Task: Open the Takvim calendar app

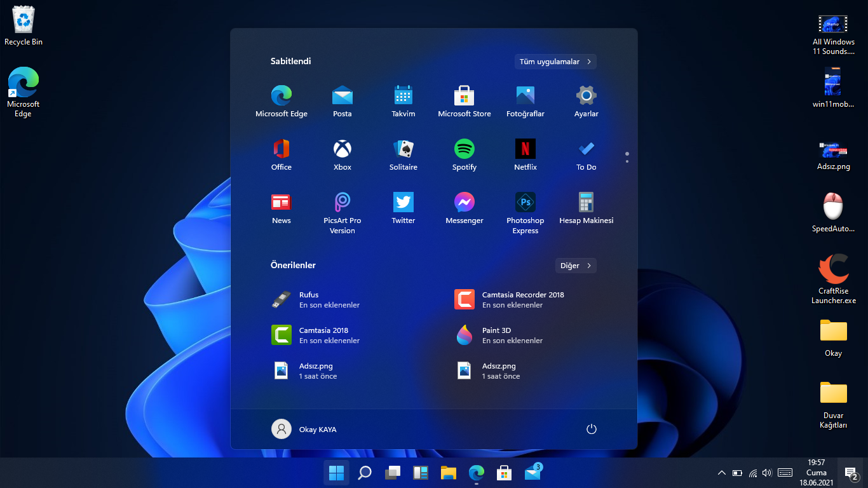Action: [403, 102]
